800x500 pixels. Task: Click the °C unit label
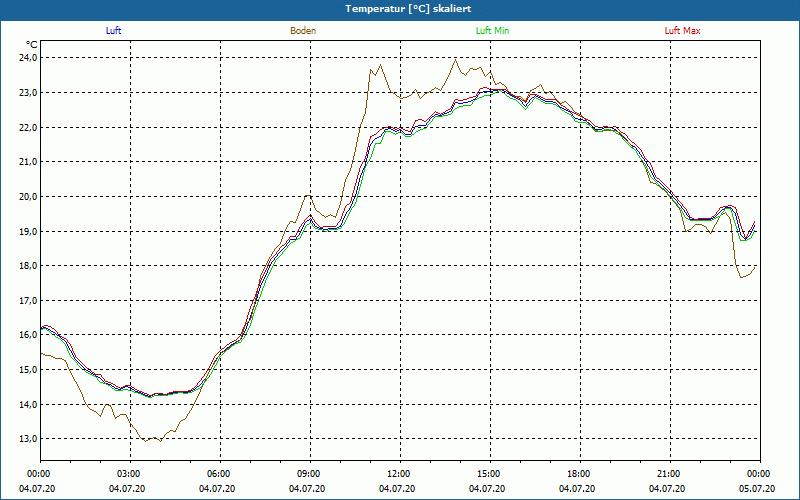pyautogui.click(x=32, y=44)
